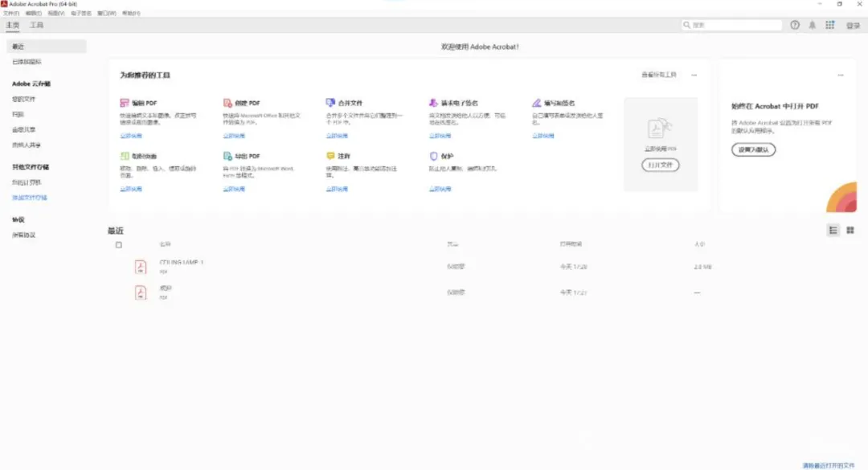Open the 电子签名 menu
This screenshot has width=868, height=470.
pos(81,14)
